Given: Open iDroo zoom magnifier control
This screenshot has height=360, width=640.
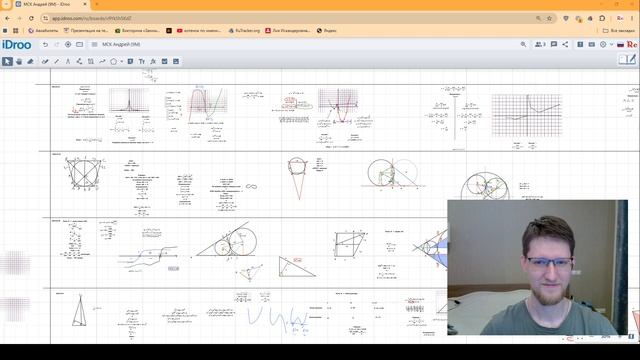Looking at the screenshot, I should tap(523, 44).
